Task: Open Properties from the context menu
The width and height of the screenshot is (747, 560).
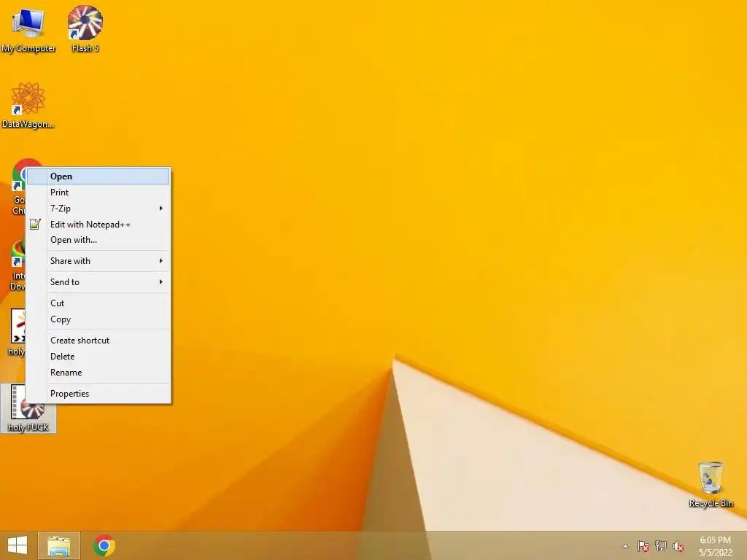Action: [x=98, y=393]
